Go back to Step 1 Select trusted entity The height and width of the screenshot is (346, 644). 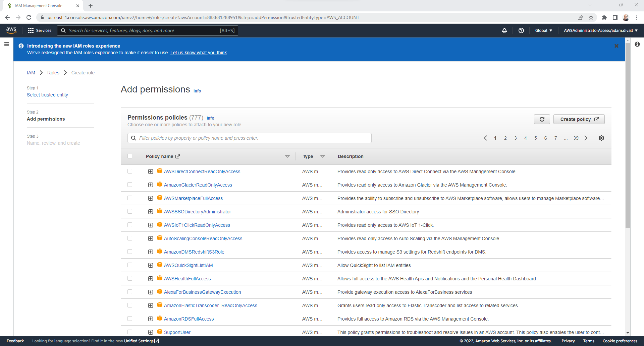coord(47,95)
